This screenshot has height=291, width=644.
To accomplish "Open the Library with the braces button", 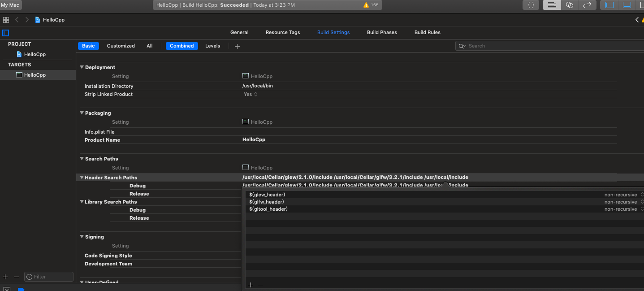I will [531, 5].
